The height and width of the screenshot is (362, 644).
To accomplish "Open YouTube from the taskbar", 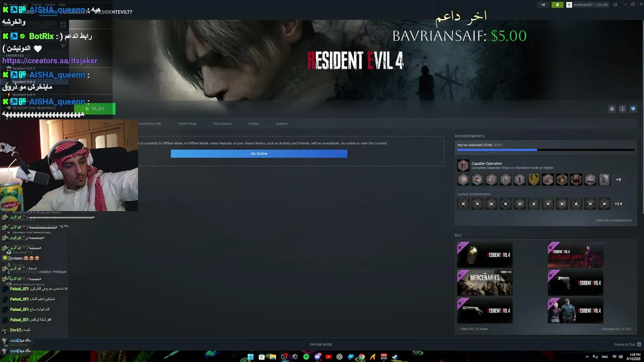I will click(x=329, y=357).
